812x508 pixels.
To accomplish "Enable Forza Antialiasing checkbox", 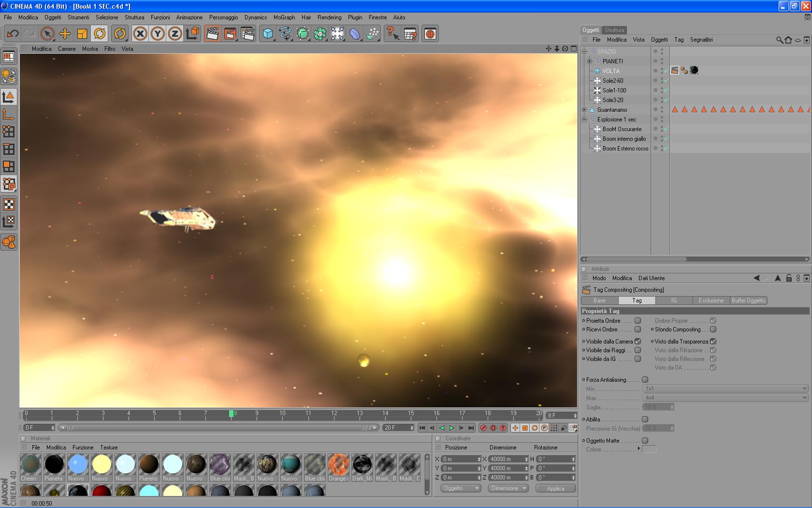I will [x=645, y=379].
